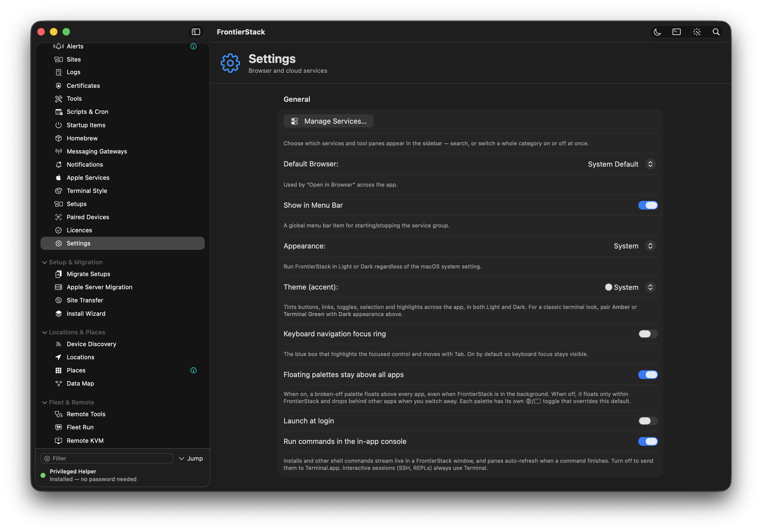Click the green Privileged Helper status dot
The height and width of the screenshot is (532, 762).
click(x=43, y=475)
